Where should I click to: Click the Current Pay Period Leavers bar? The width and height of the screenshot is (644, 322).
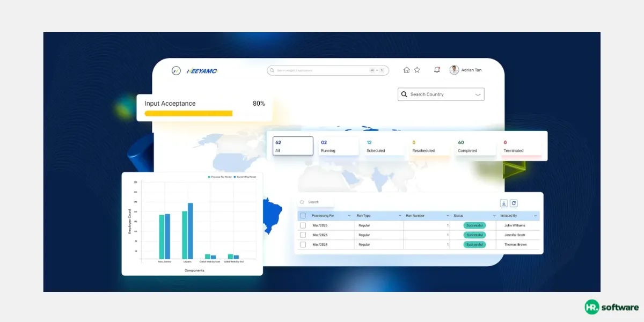pos(190,231)
